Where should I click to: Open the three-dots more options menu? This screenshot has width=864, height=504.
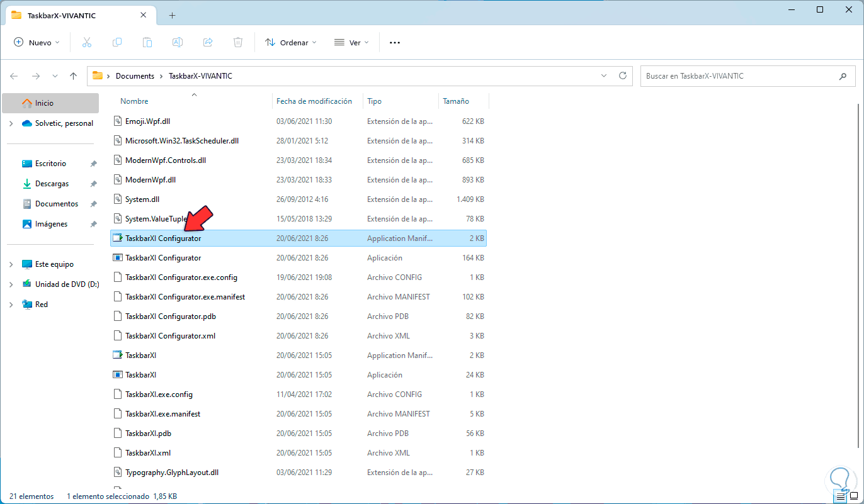point(395,42)
